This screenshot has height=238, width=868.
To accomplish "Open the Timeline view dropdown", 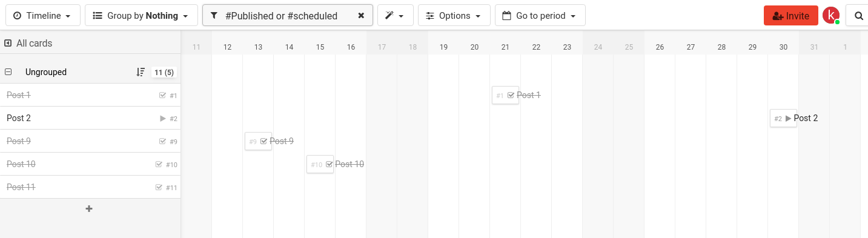I will (42, 16).
